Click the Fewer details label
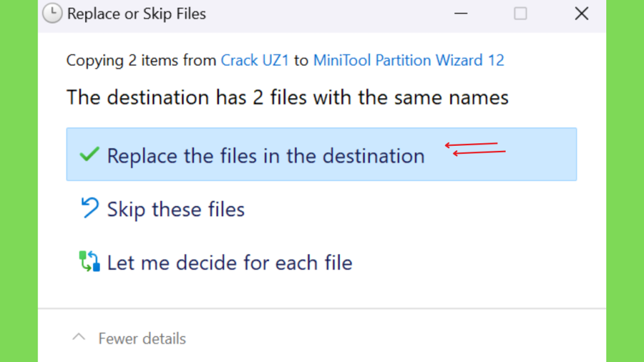 142,339
